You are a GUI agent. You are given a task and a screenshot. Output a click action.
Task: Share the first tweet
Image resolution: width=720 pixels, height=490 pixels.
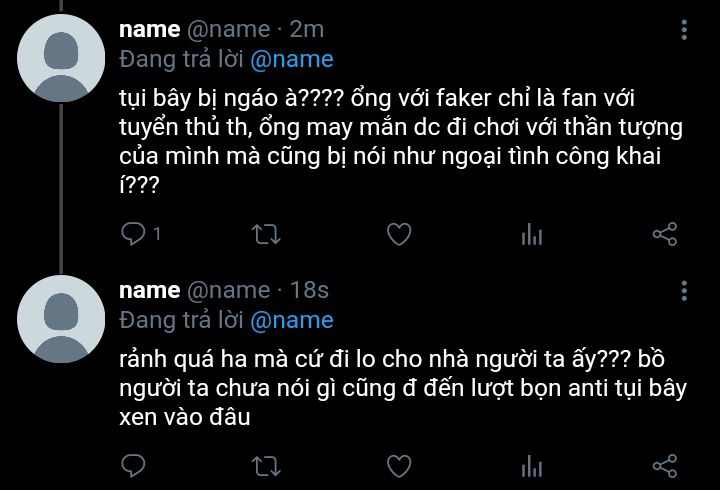[665, 234]
